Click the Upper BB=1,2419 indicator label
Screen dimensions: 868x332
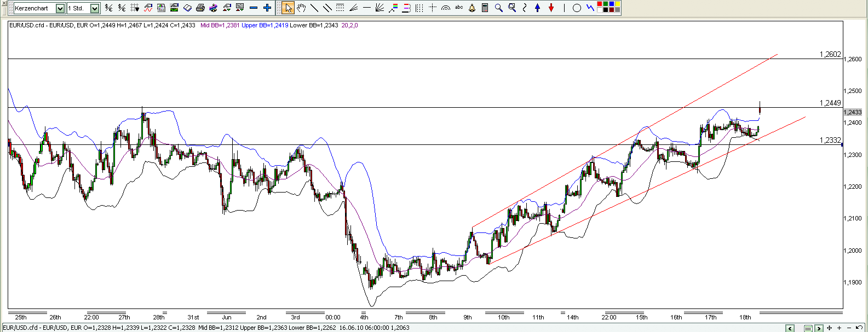pyautogui.click(x=265, y=25)
